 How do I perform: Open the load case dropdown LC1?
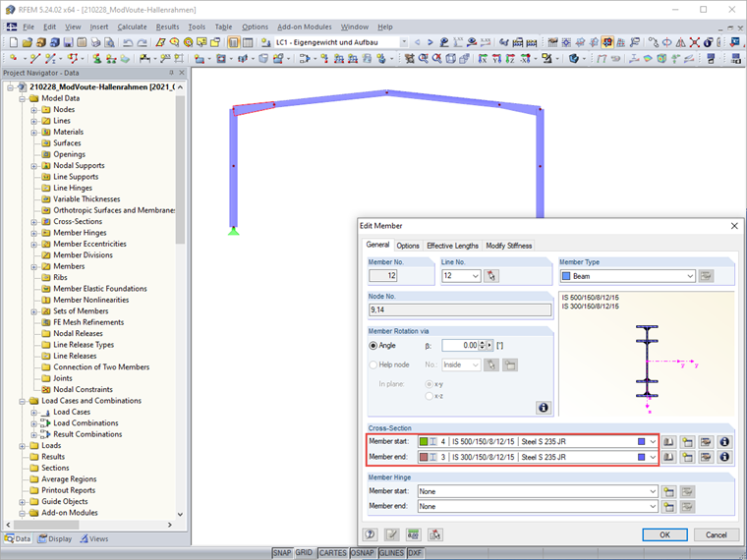(x=404, y=42)
